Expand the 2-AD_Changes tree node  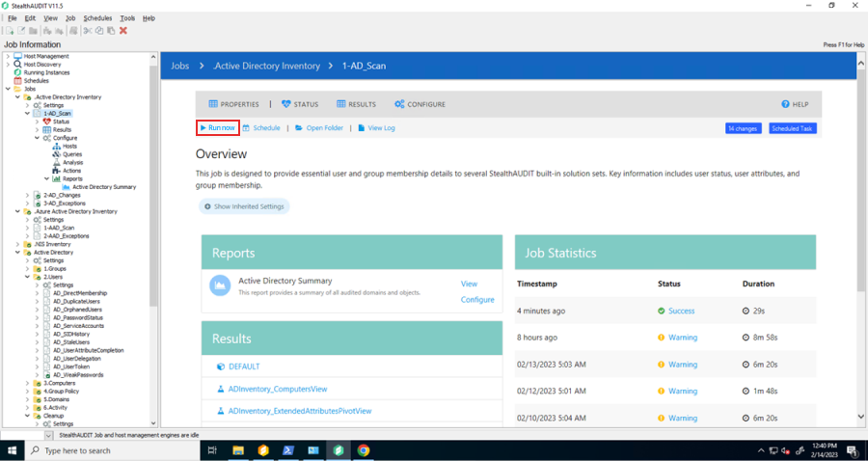28,195
